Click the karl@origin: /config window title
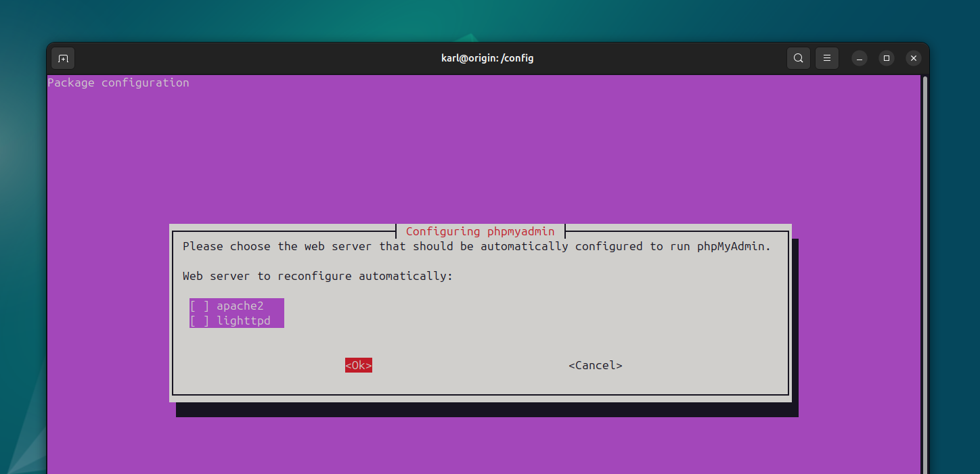Screen dimensions: 980x474 click(487, 58)
